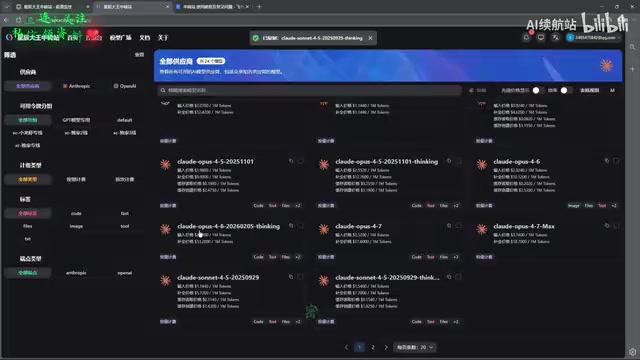Click Anthropic logo of claude-opus-4-6 card
The width and height of the screenshot is (640, 360).
point(482,164)
